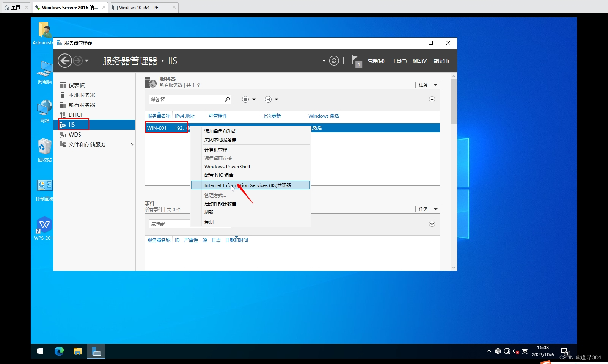Close the Windows Server 2016 tab
Image resolution: width=608 pixels, height=364 pixels.
pos(104,7)
